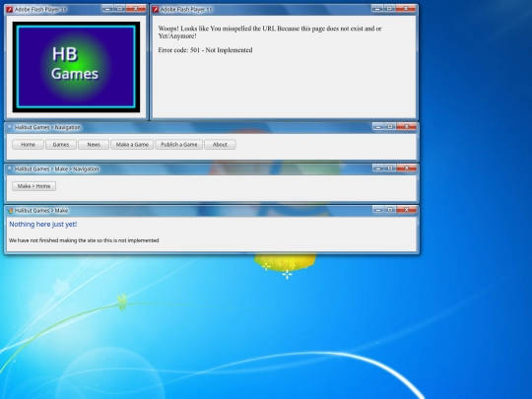The width and height of the screenshot is (532, 399).
Task: Close the Halibut Games > Navigation window
Action: coord(407,126)
